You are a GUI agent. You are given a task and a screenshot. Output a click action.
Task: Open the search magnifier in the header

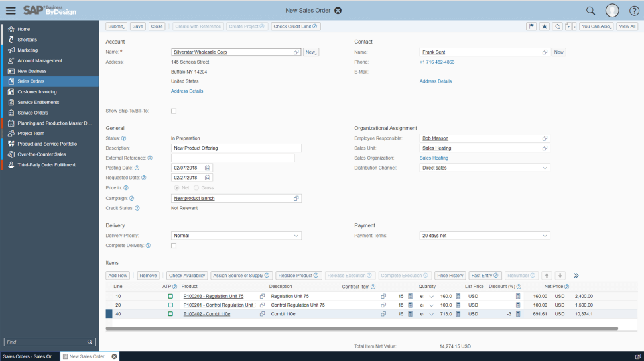[x=590, y=11]
